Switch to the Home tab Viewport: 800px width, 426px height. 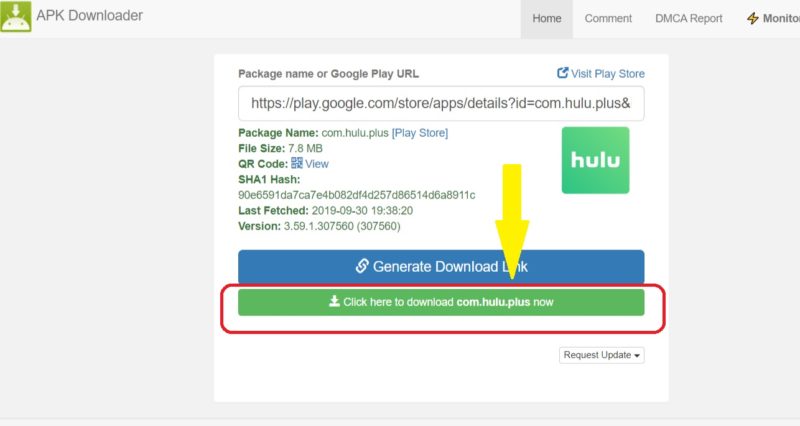(x=546, y=18)
